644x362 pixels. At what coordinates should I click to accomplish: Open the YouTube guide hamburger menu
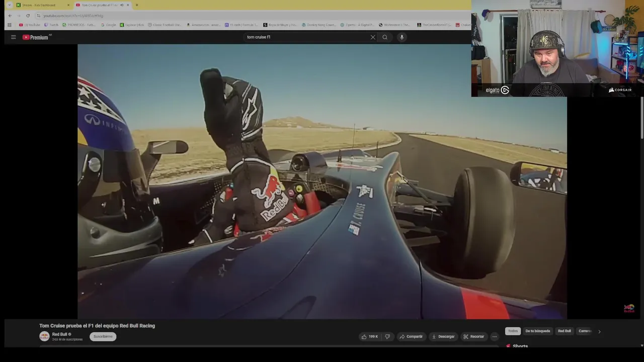pos(14,37)
